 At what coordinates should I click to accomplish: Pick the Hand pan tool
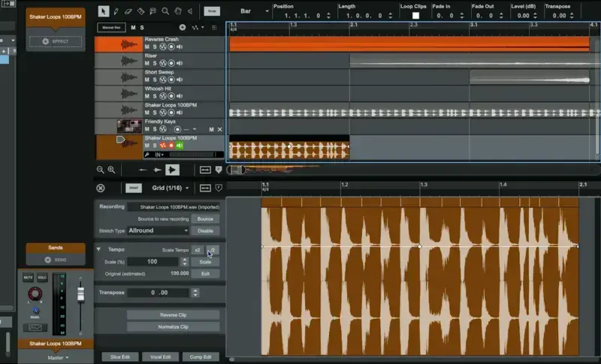178,11
